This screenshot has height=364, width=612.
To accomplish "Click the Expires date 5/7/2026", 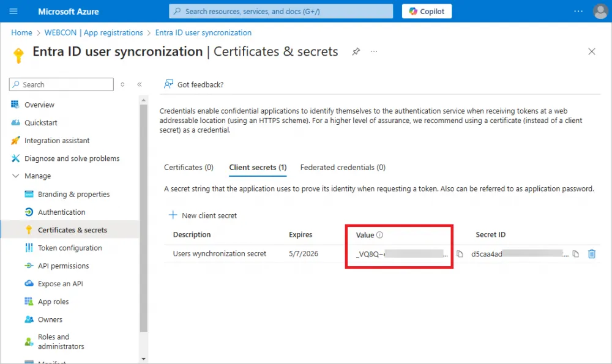I will click(304, 254).
